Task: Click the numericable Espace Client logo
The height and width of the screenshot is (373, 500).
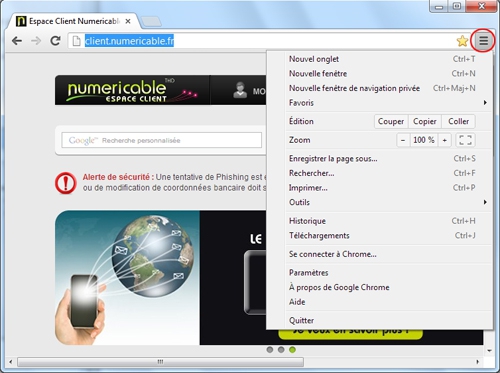Action: [132, 90]
